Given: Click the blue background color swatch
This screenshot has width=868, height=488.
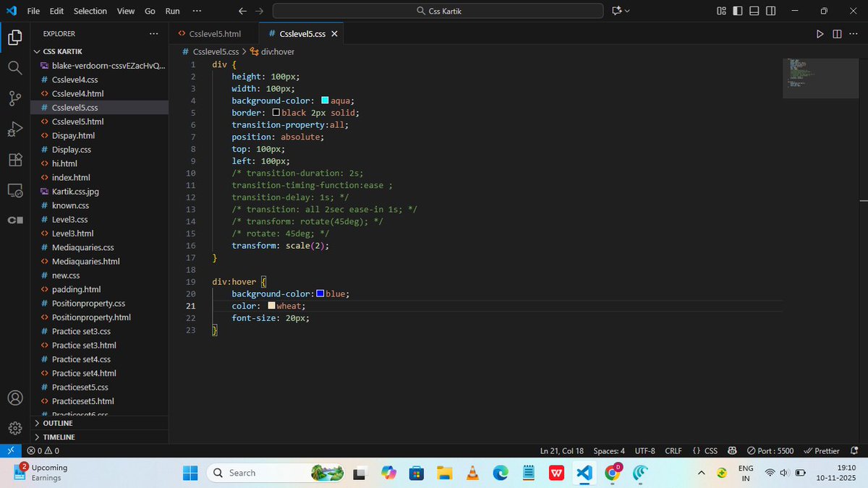Looking at the screenshot, I should (x=320, y=294).
